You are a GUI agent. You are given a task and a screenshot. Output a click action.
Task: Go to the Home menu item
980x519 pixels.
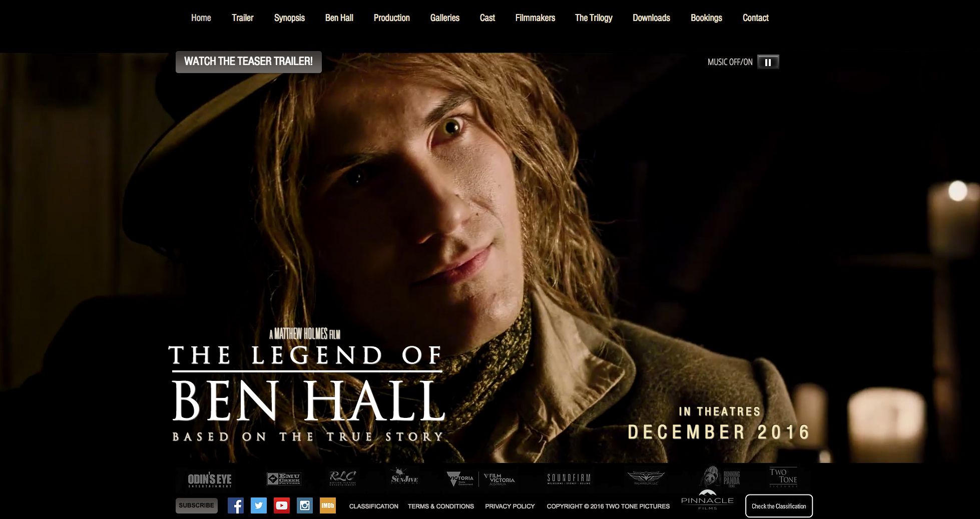tap(201, 18)
